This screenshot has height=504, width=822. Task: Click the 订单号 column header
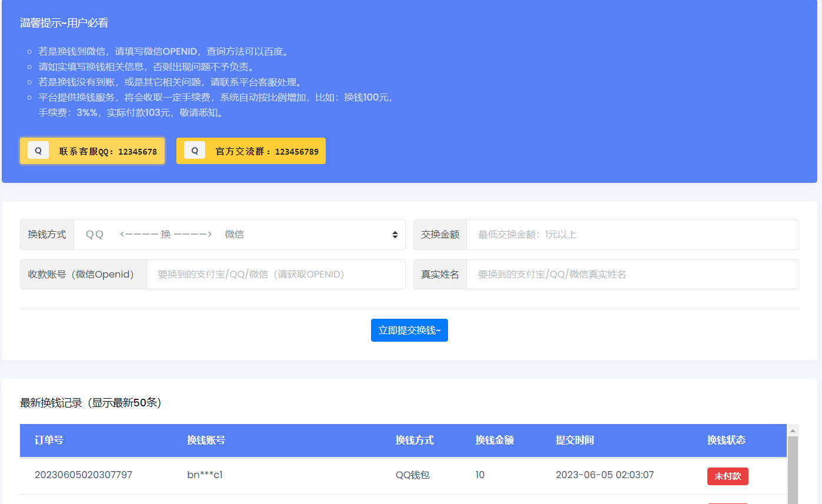(x=49, y=440)
